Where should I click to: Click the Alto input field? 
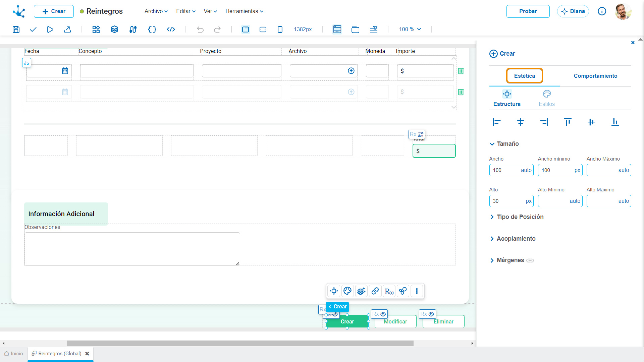[511, 201]
